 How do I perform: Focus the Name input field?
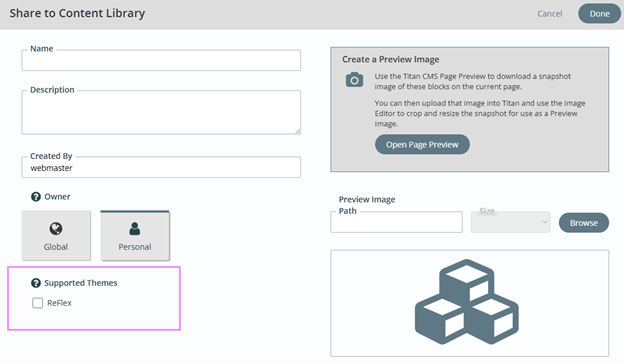pyautogui.click(x=161, y=60)
